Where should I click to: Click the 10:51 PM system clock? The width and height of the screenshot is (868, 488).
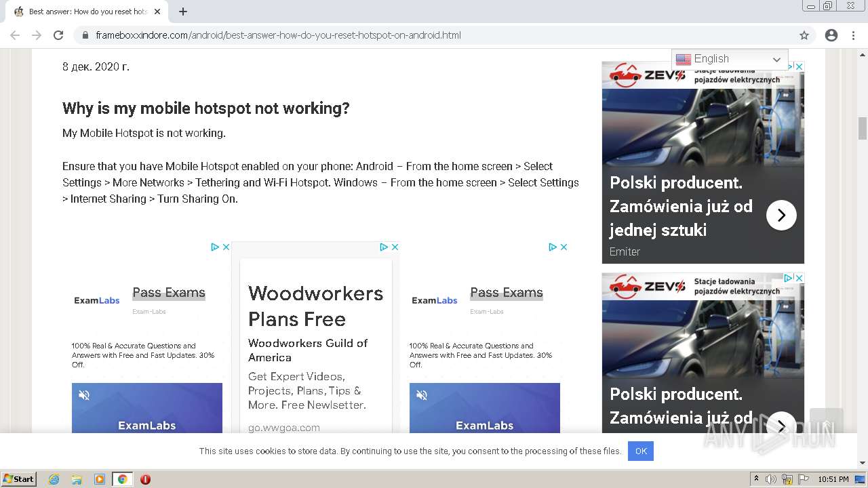pos(833,479)
